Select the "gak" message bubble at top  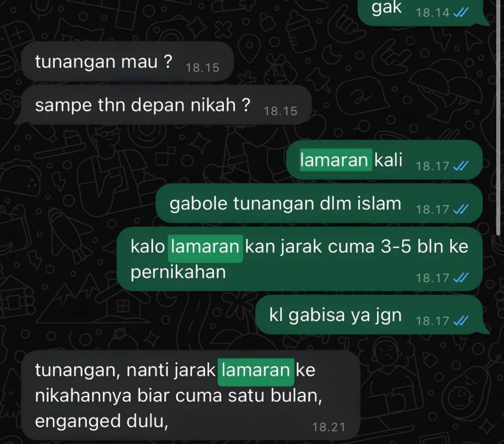tap(423, 11)
